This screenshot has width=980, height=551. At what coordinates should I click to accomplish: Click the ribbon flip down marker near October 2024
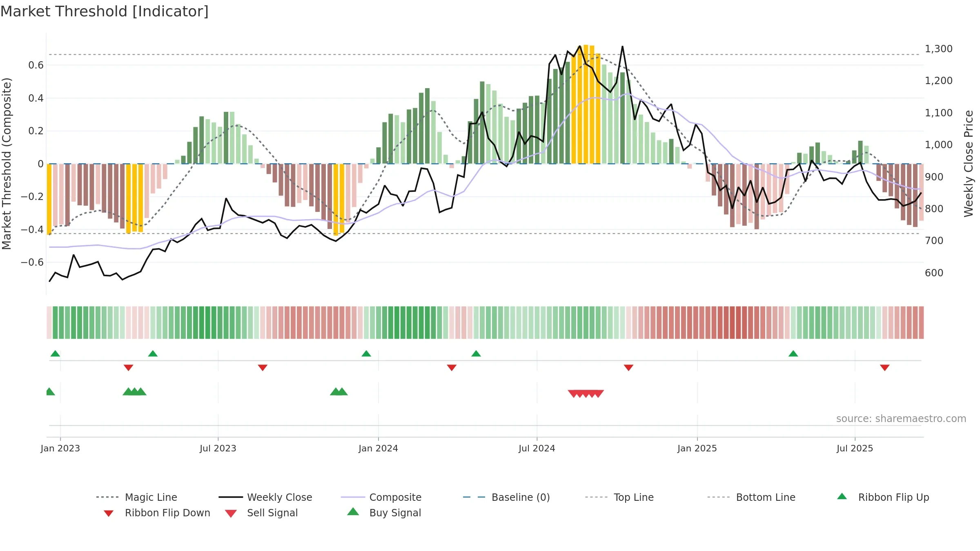[x=629, y=368]
